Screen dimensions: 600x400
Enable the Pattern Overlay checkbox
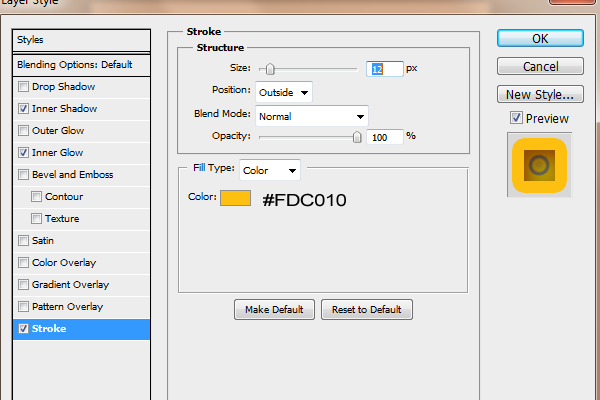(x=23, y=307)
